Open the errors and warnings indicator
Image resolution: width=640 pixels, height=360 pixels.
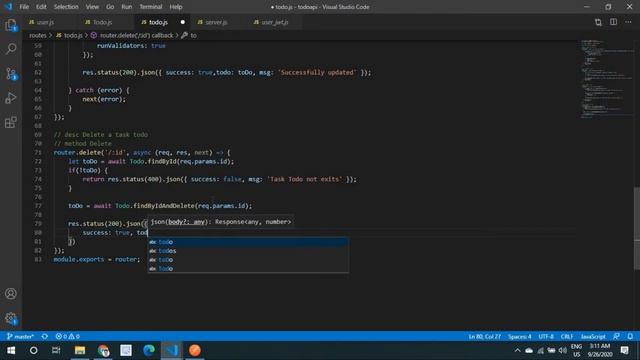tap(68, 336)
